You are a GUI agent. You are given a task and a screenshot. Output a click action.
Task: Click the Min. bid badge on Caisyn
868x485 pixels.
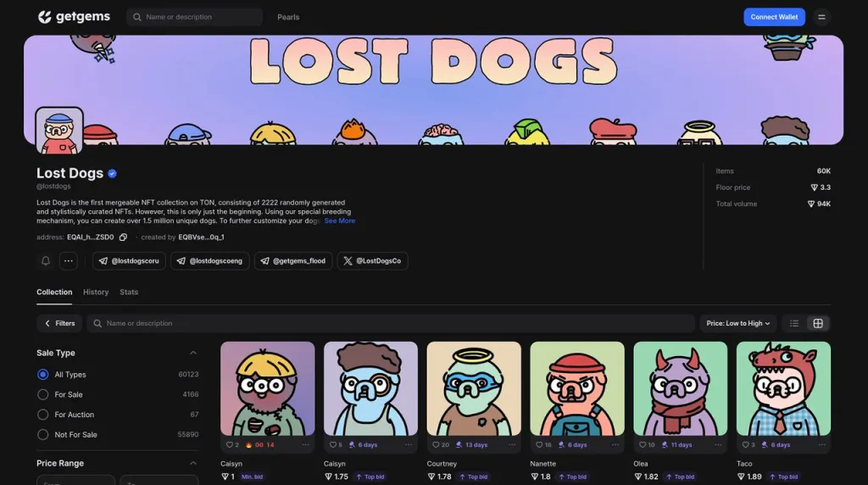(253, 477)
